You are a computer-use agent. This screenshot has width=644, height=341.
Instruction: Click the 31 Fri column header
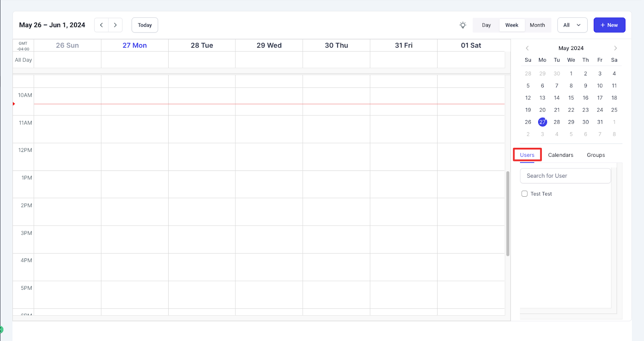404,45
